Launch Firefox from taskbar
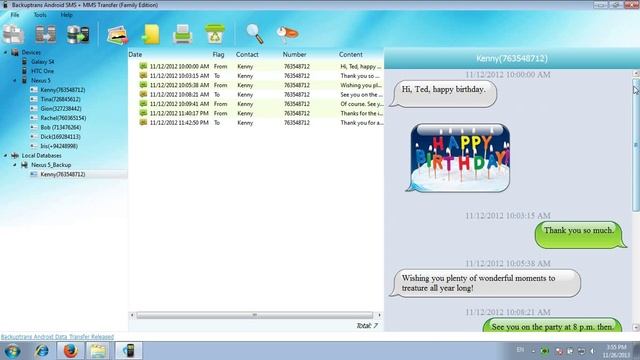 (70, 351)
